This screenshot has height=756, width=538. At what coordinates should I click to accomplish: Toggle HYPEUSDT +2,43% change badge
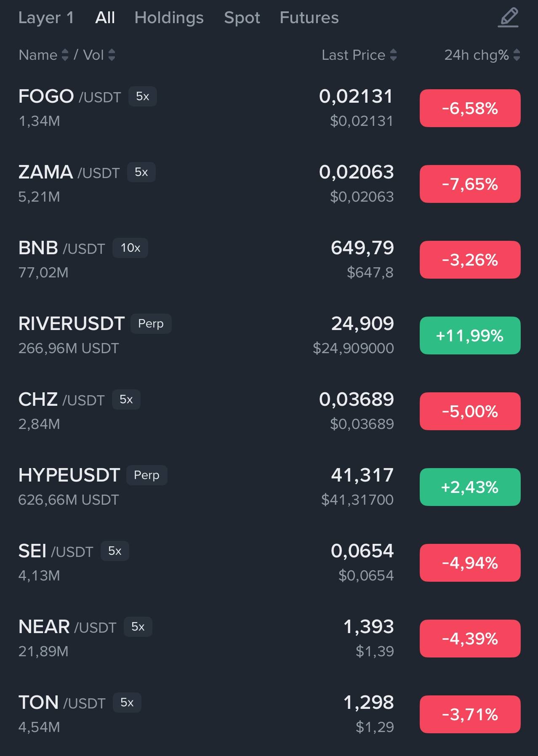tap(470, 487)
